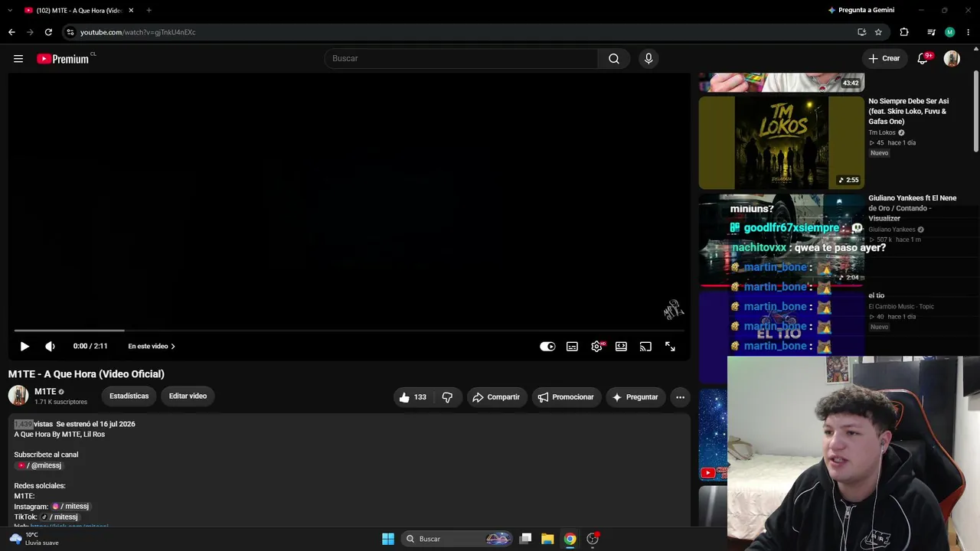
Task: Open Chrome tab search dropdown
Action: point(9,10)
